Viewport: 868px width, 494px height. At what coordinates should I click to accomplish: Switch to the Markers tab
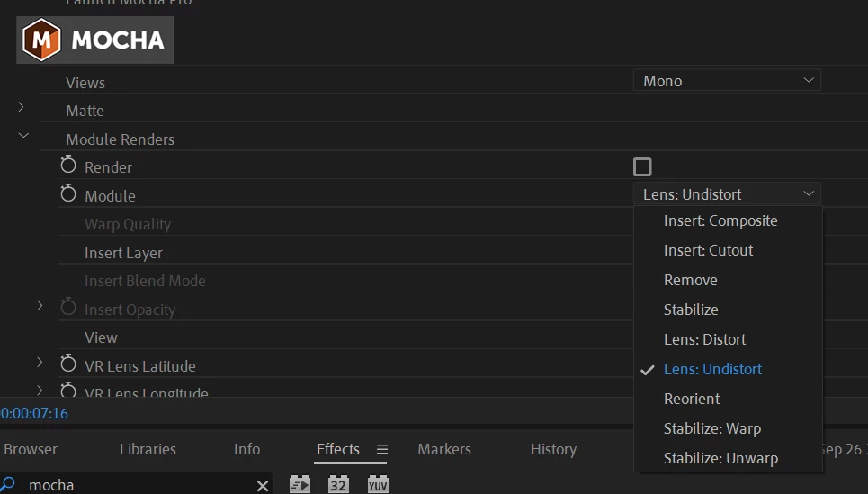pyautogui.click(x=444, y=449)
